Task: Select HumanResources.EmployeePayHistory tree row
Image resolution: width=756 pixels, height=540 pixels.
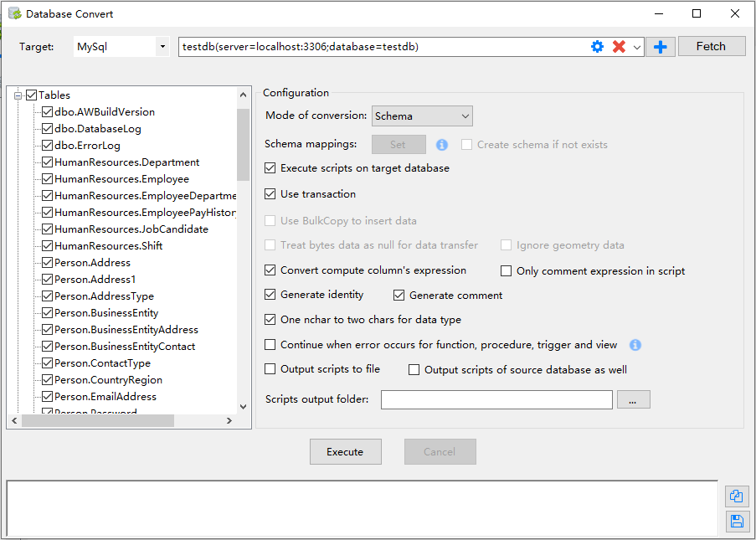Action: (145, 212)
